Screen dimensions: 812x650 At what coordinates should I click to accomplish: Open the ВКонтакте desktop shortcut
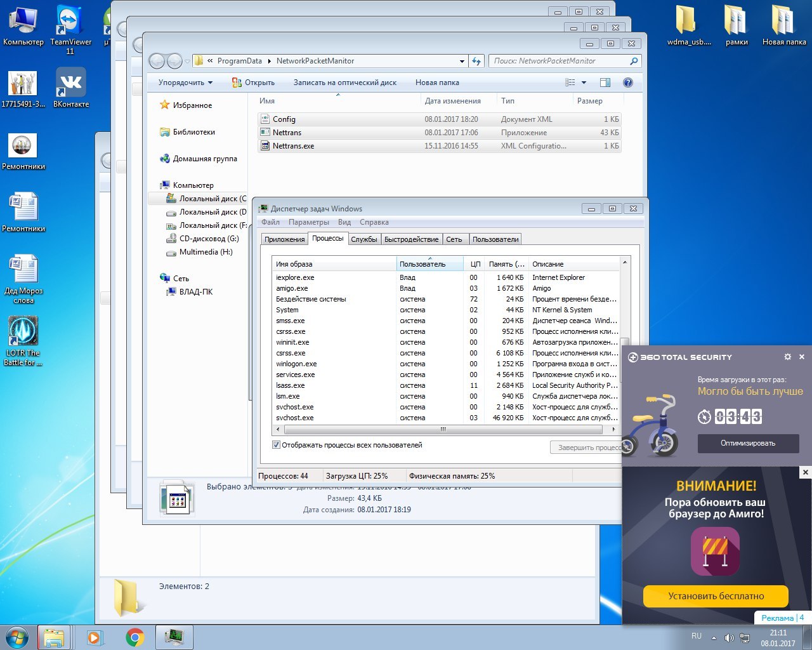[x=71, y=88]
